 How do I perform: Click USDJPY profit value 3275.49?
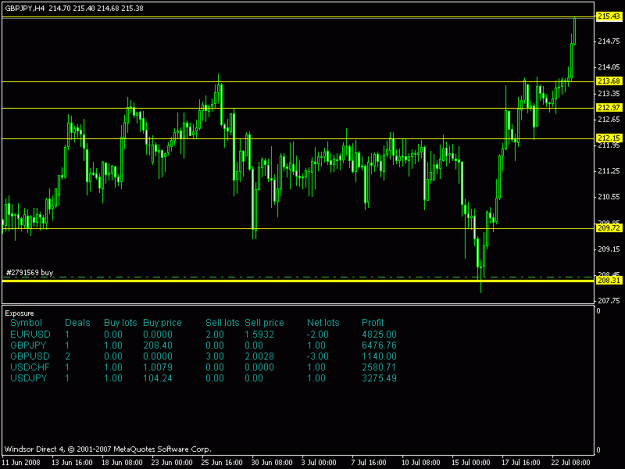(379, 378)
